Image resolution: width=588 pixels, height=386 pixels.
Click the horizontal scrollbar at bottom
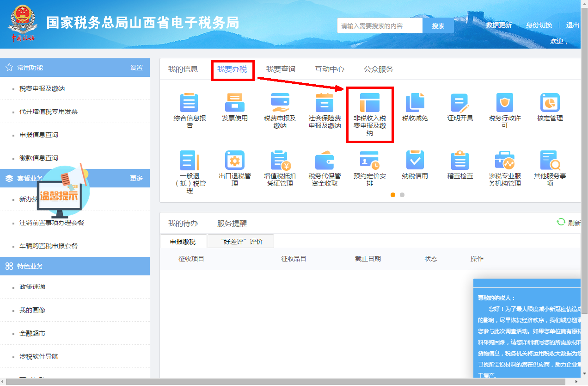point(285,382)
